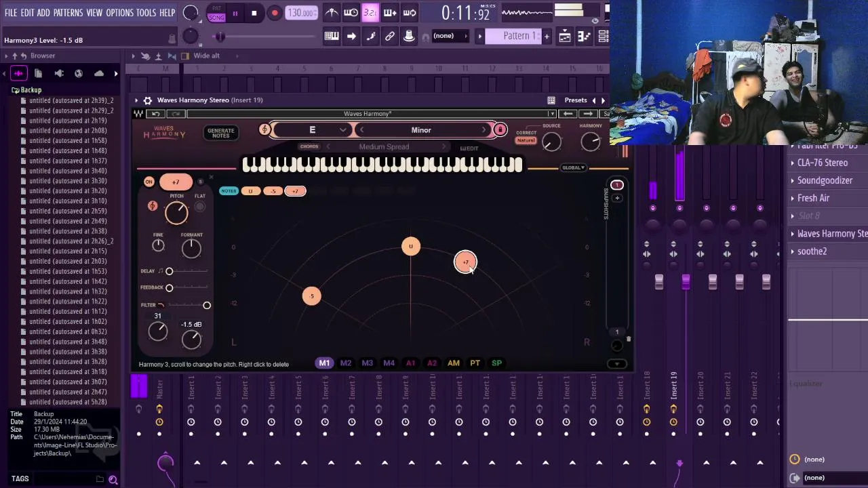Open the Presets menu in plugin header
Viewport: 868px width, 488px height.
(x=575, y=100)
